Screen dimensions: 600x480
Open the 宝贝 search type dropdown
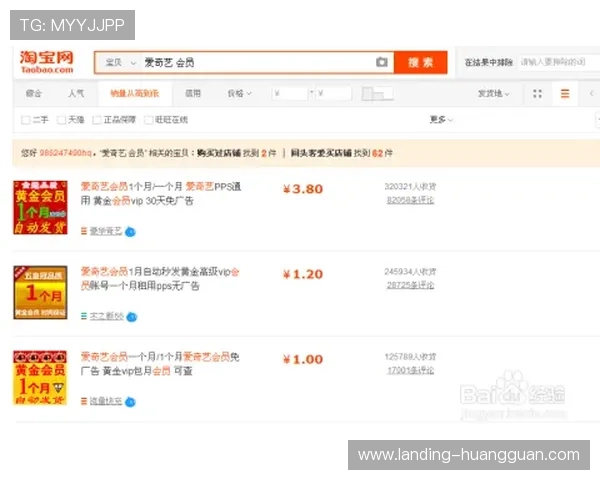(121, 62)
